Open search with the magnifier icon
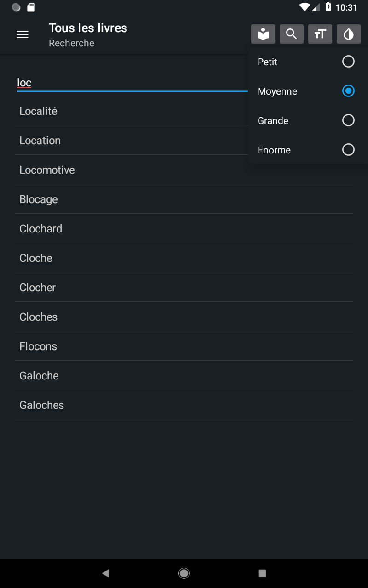The height and width of the screenshot is (588, 368). (292, 34)
